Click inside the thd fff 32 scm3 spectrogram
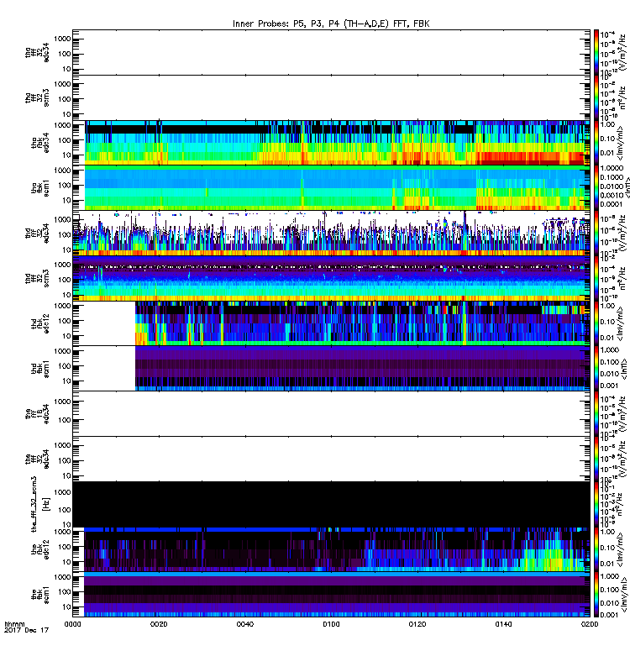The image size is (630, 672). (331, 278)
